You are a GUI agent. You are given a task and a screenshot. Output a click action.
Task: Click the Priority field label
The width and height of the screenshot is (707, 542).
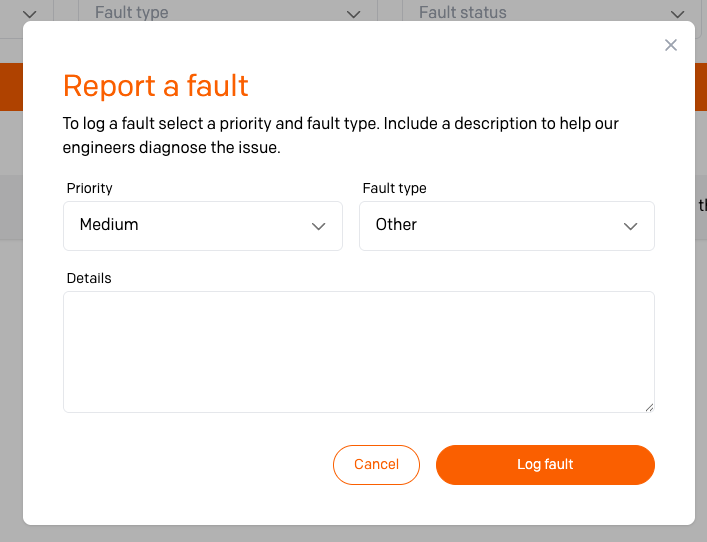(89, 188)
